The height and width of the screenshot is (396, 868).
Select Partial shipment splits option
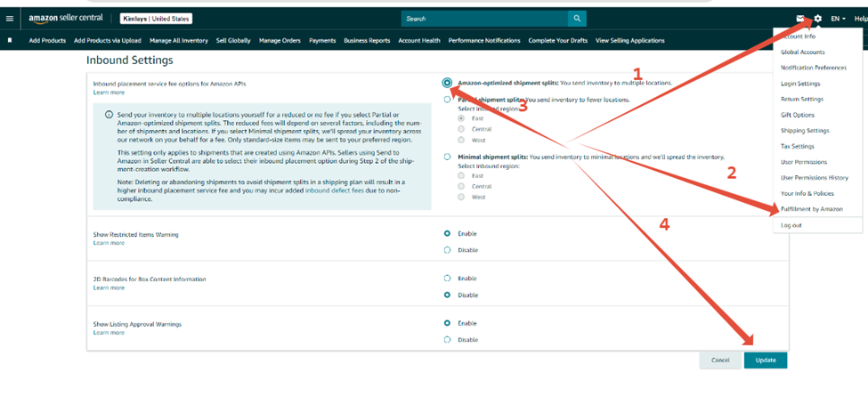(447, 100)
